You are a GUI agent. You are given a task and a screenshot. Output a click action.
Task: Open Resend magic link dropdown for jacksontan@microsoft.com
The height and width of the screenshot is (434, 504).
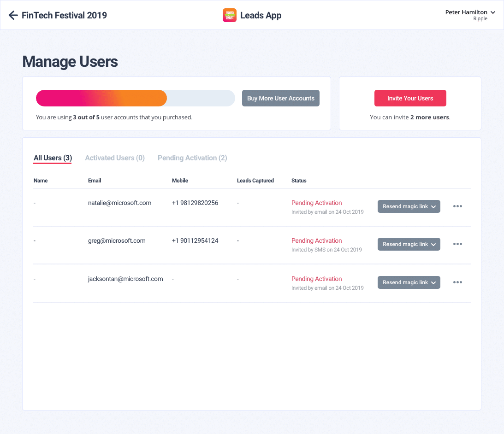(x=409, y=282)
